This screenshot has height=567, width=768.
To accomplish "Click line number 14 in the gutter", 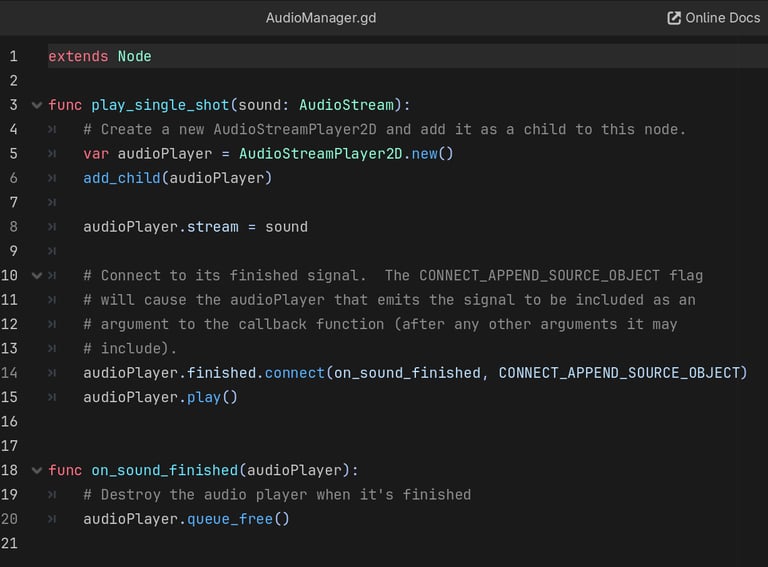I will click(x=9, y=373).
